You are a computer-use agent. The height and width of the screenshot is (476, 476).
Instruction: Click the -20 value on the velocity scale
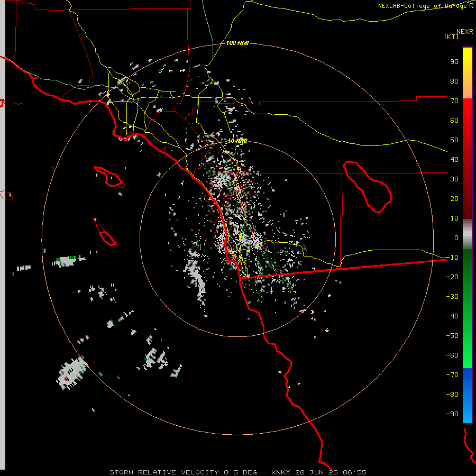tap(452, 277)
